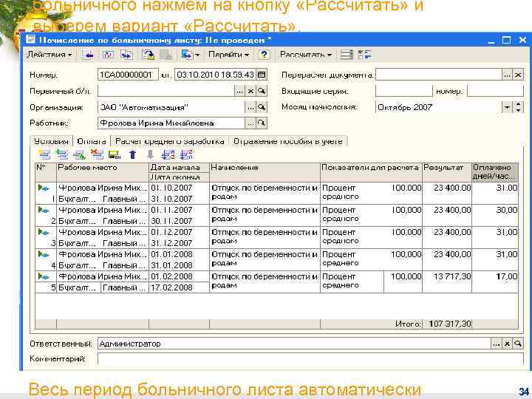Select the paid days cell 17,00
Viewport: 532px width, 399px height.
(495, 282)
